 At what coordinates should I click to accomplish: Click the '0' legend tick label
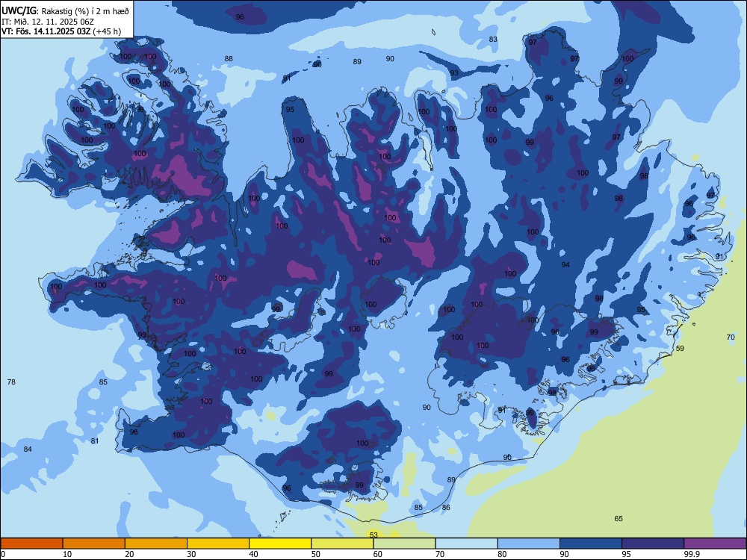click(3, 554)
